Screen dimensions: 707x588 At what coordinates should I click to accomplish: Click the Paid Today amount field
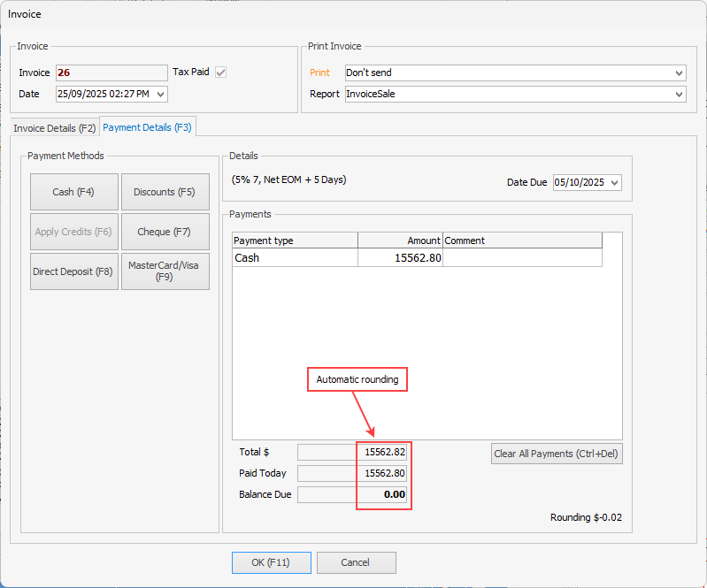[x=352, y=473]
